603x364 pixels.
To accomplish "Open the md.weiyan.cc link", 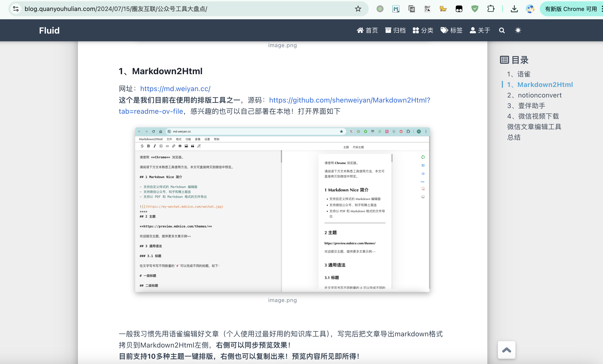I will (x=175, y=89).
